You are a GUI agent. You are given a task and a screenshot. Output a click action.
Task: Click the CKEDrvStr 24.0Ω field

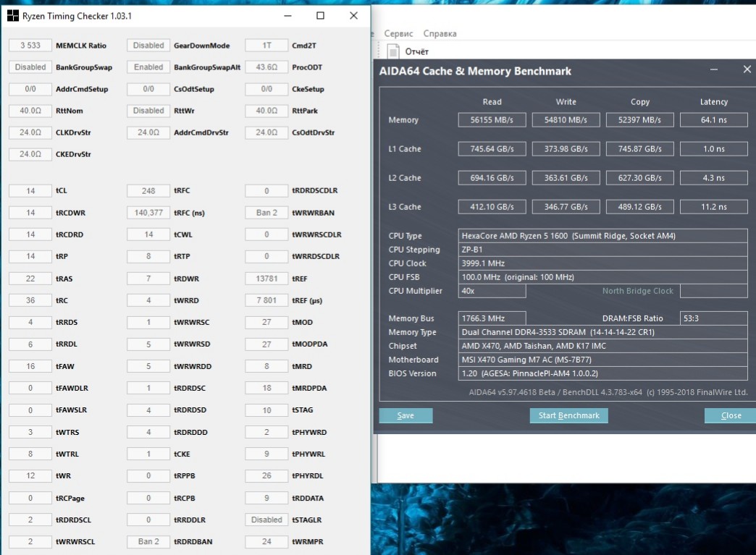[30, 154]
